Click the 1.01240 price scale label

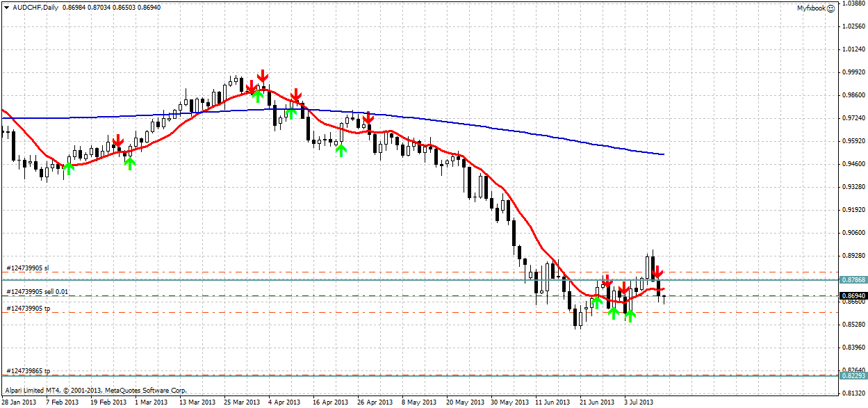[853, 49]
